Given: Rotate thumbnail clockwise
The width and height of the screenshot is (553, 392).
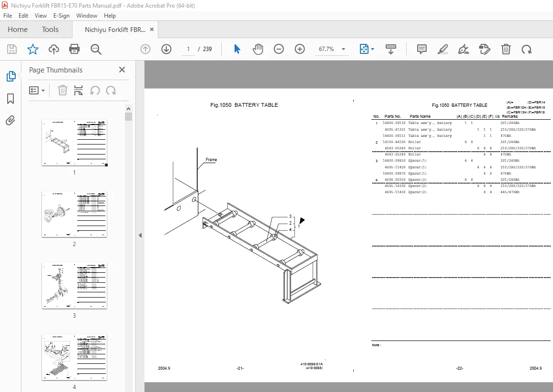Looking at the screenshot, I should point(111,90).
